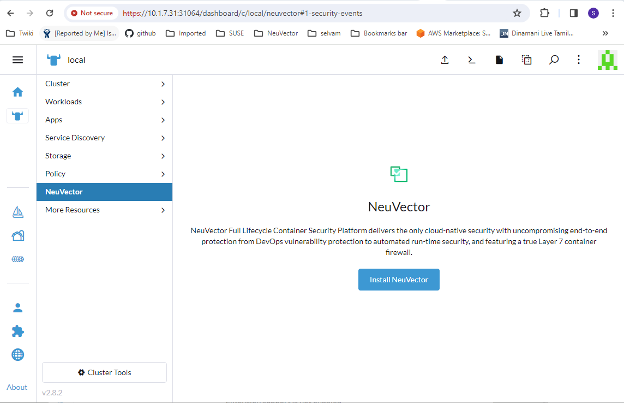Click the Home icon in sidebar
Screen dimensions: 624x404
click(x=17, y=92)
